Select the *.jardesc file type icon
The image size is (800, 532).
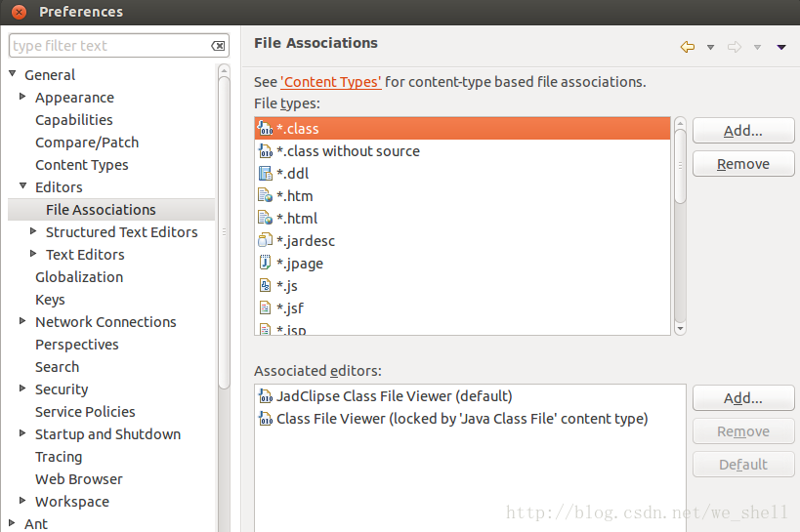coord(266,240)
